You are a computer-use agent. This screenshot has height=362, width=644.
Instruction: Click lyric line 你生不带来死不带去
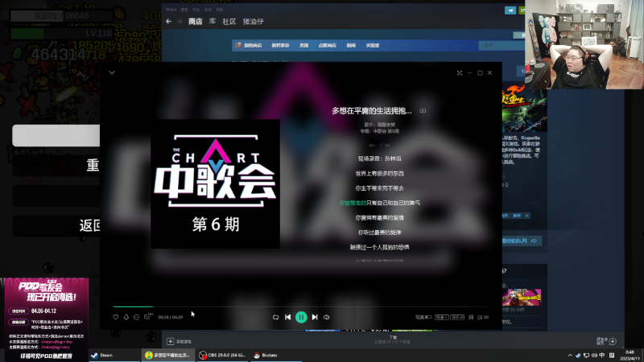[x=379, y=188]
